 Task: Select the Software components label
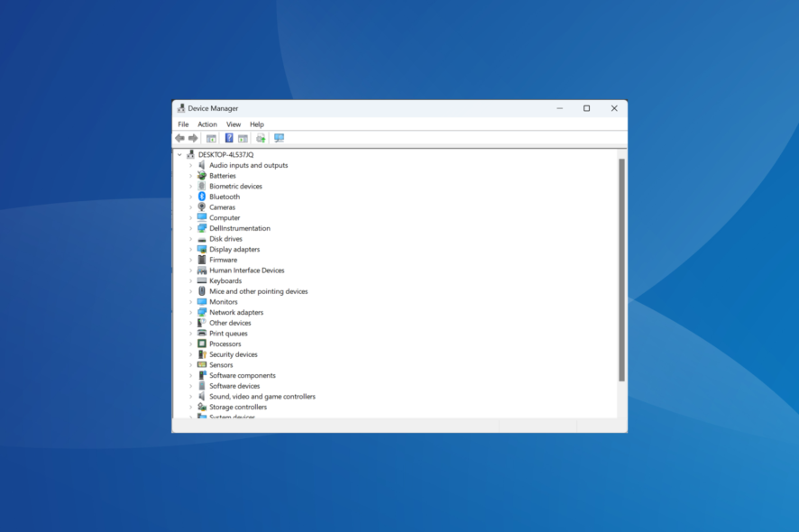tap(243, 376)
